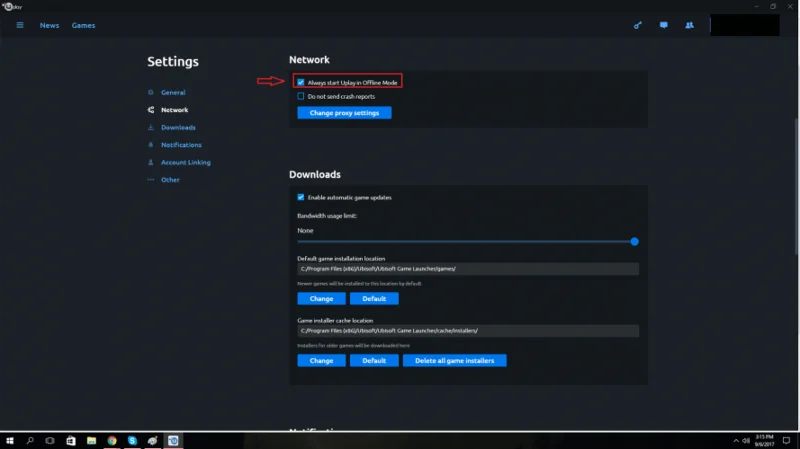Click the volume icon in system tray
Image resolution: width=800 pixels, height=449 pixels.
pyautogui.click(x=746, y=441)
